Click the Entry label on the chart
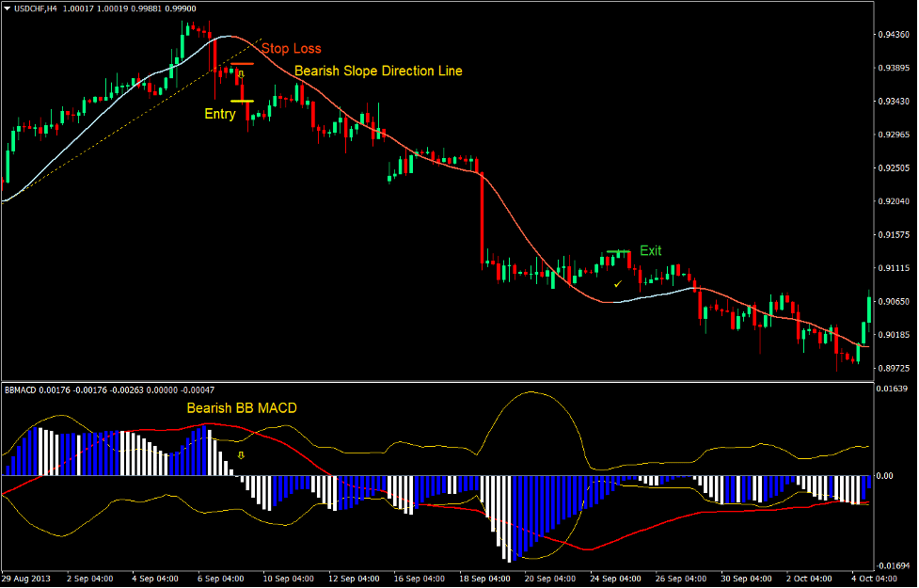The image size is (919, 588). coord(218,114)
